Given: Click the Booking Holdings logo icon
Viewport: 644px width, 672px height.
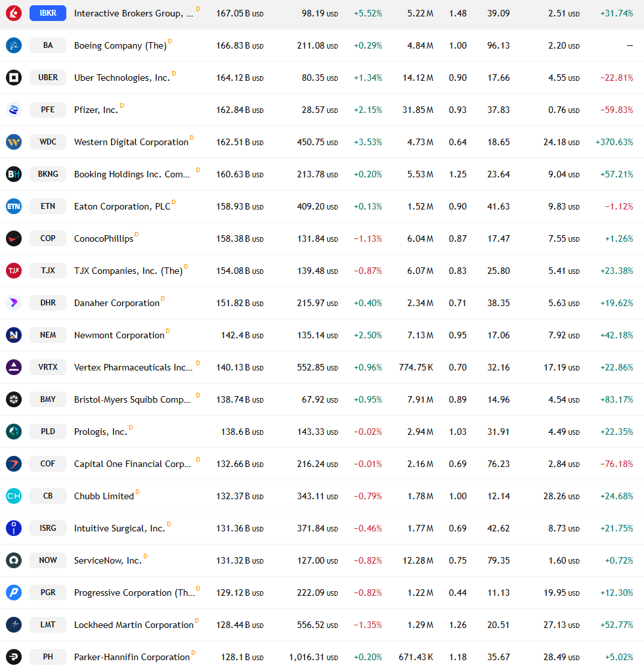Looking at the screenshot, I should coord(14,174).
